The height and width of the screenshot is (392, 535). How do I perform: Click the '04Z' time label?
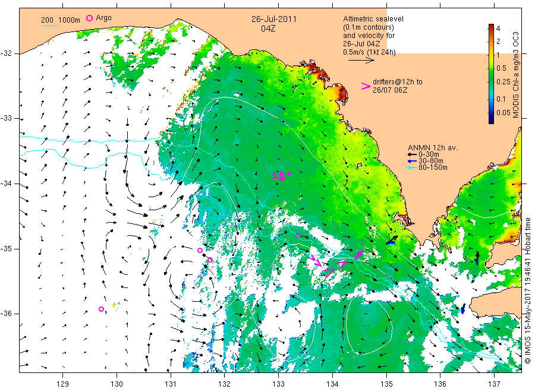(268, 29)
